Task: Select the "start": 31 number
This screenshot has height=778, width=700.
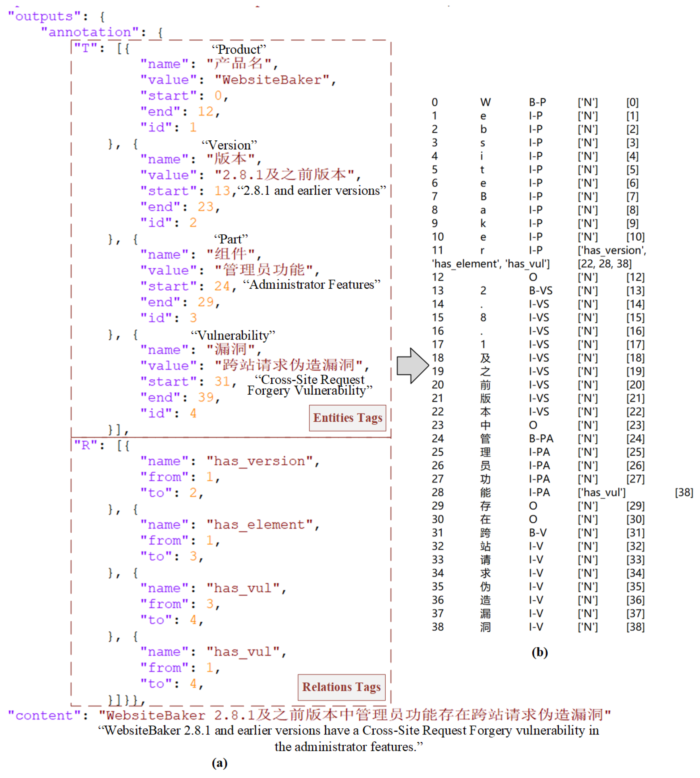Action: coord(222,381)
